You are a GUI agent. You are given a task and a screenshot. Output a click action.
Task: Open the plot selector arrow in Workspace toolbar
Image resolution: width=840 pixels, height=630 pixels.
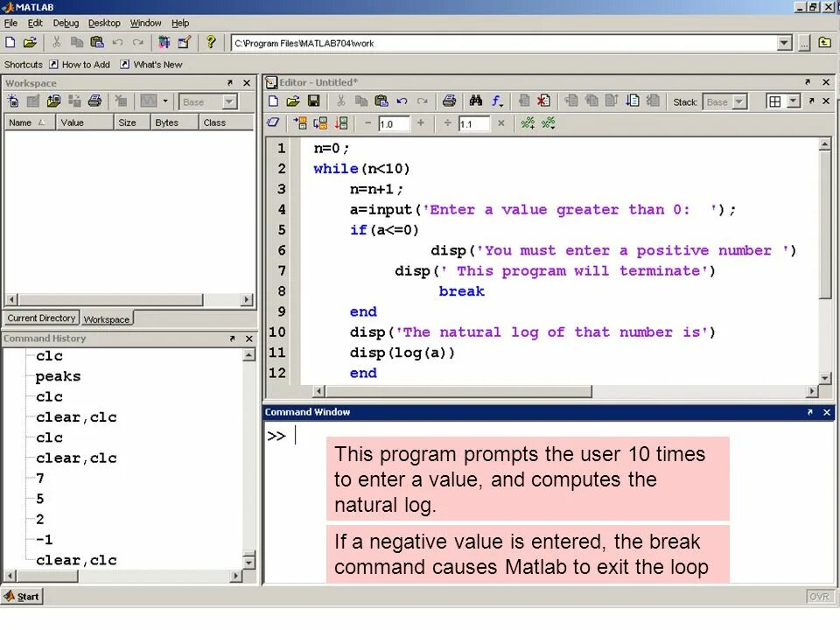pos(165,101)
